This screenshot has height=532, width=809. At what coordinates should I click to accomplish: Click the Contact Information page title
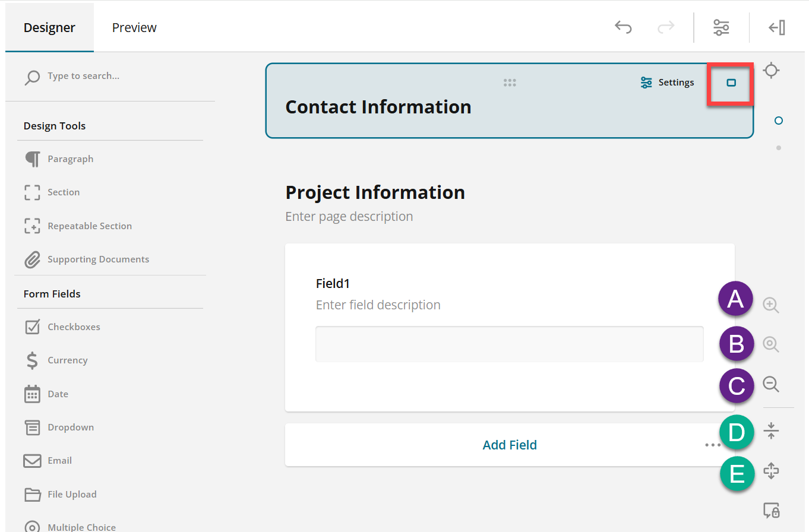point(378,107)
